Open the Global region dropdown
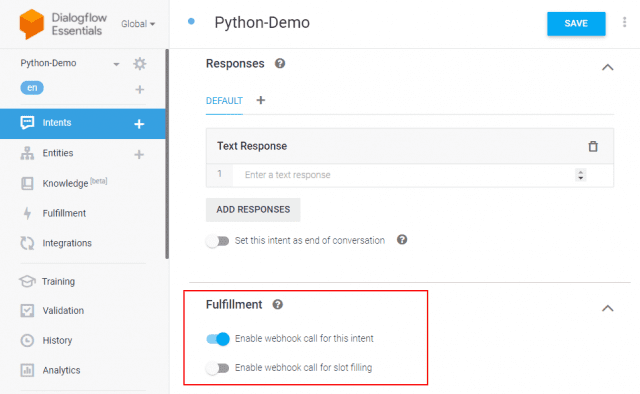The image size is (640, 394). click(x=138, y=24)
